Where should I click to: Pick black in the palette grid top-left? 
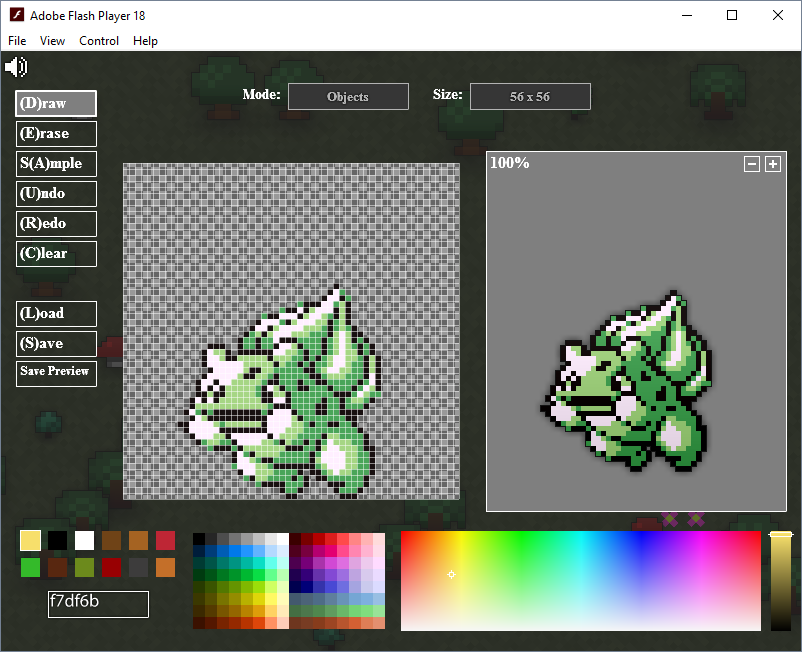[x=199, y=539]
